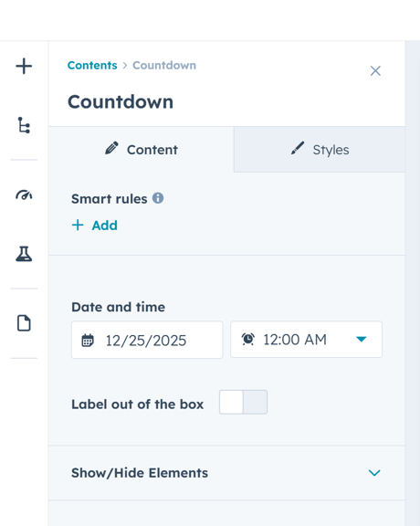
Task: Open the 12:00 AM time dropdown
Action: coord(306,340)
